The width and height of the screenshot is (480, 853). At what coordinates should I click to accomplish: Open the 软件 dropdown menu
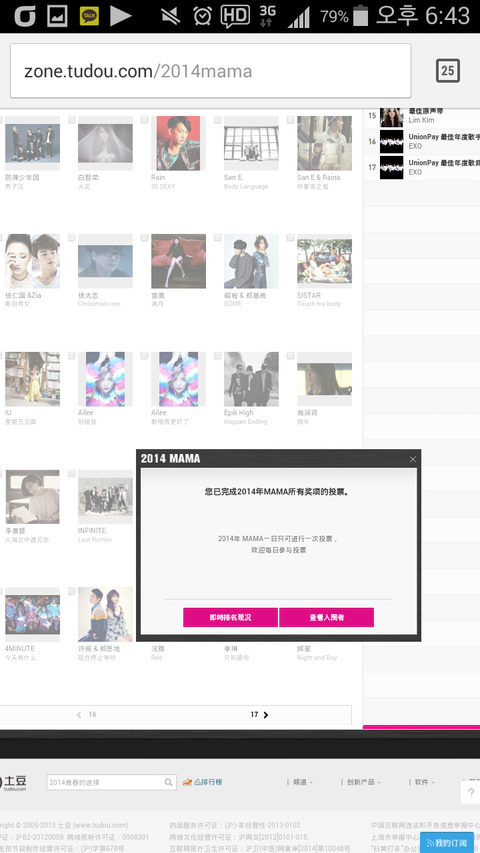pos(424,782)
